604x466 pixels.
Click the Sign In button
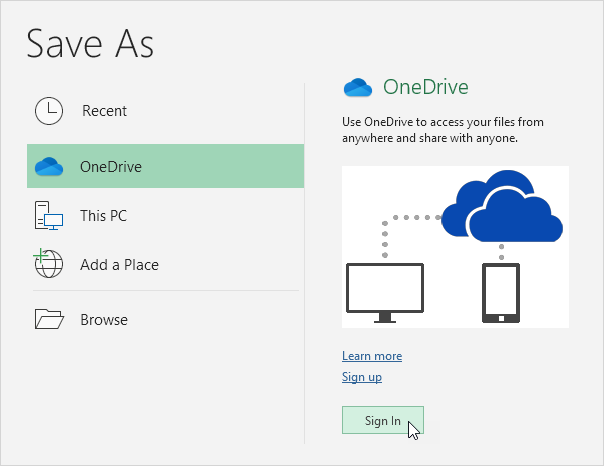click(x=383, y=420)
